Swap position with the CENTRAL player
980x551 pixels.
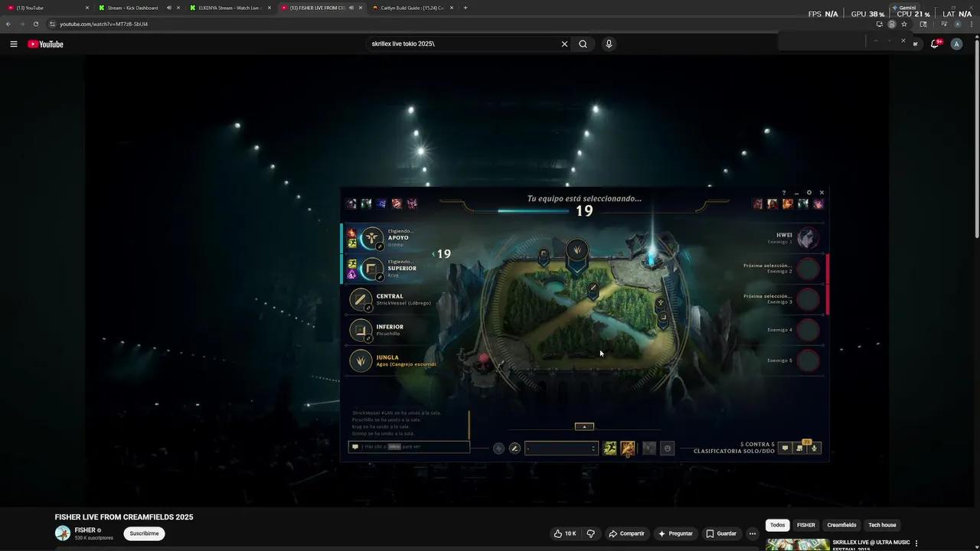(x=368, y=308)
